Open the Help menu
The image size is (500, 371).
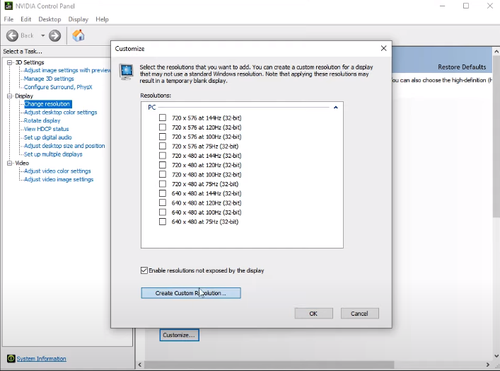[102, 19]
